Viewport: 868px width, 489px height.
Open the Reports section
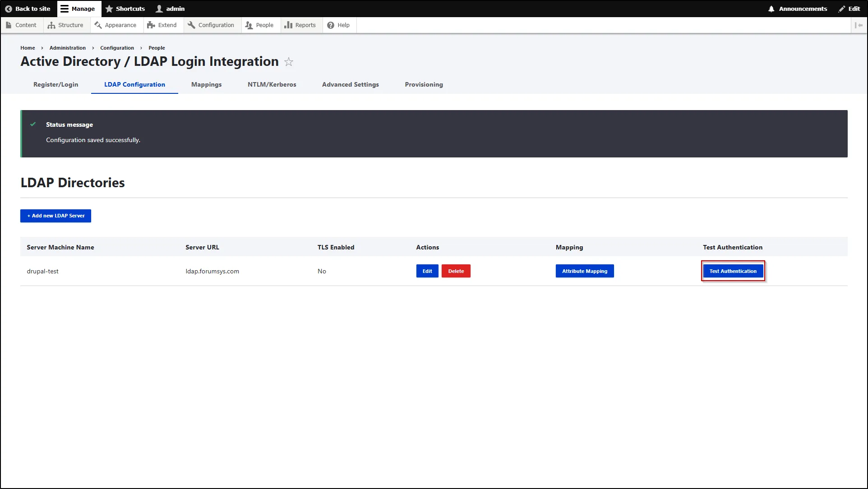pyautogui.click(x=300, y=25)
